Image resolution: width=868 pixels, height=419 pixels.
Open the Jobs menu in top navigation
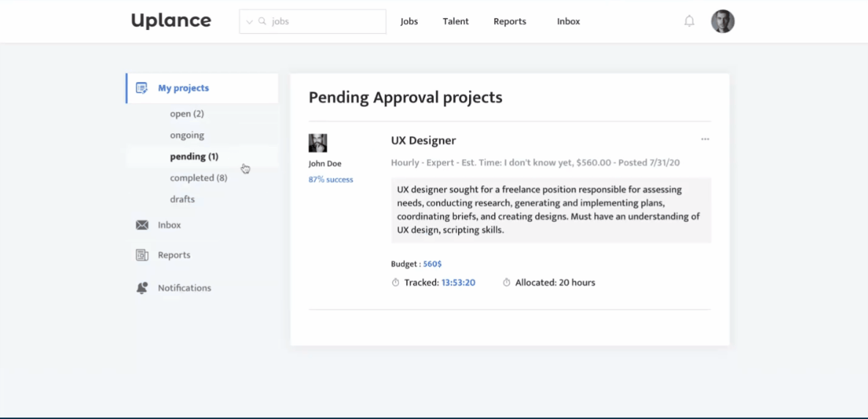click(409, 21)
